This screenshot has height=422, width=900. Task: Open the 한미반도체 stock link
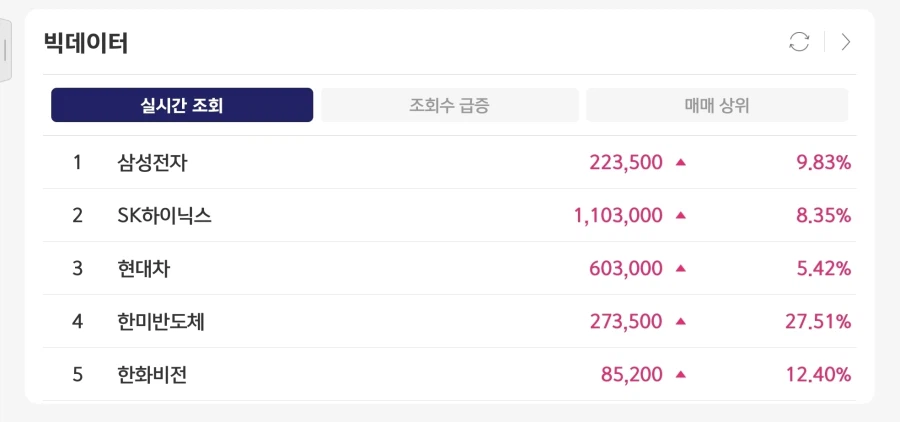[161, 321]
